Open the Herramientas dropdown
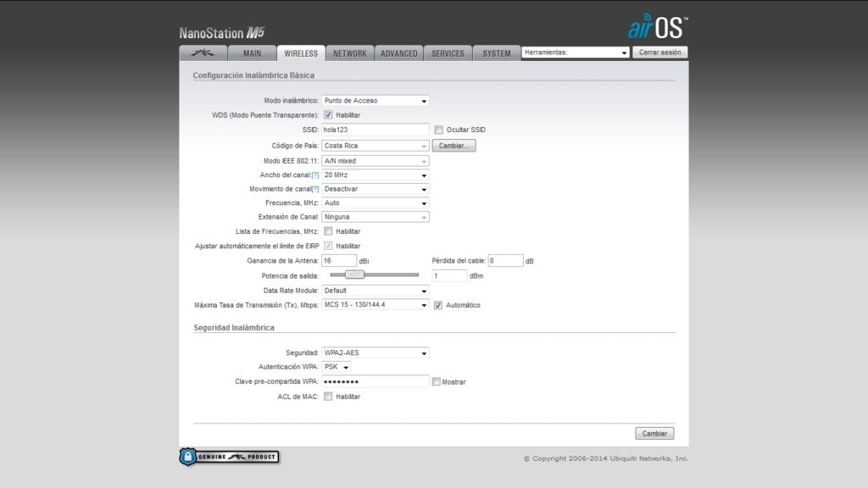Image resolution: width=868 pixels, height=488 pixels. [x=576, y=53]
